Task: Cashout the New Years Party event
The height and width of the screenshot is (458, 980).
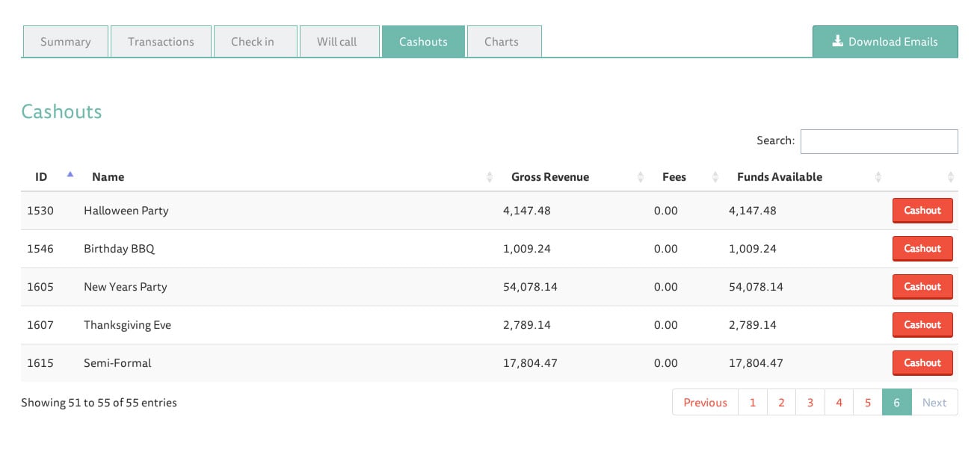Action: click(x=922, y=287)
